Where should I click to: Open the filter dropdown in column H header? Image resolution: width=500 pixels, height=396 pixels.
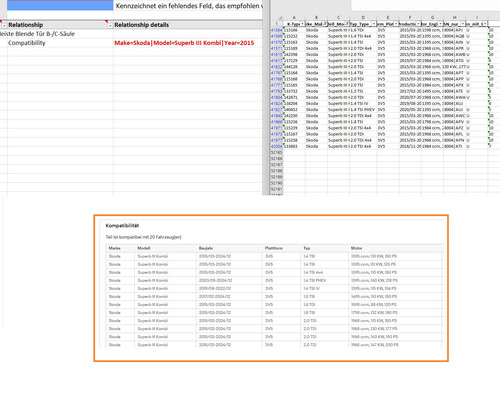pos(463,24)
